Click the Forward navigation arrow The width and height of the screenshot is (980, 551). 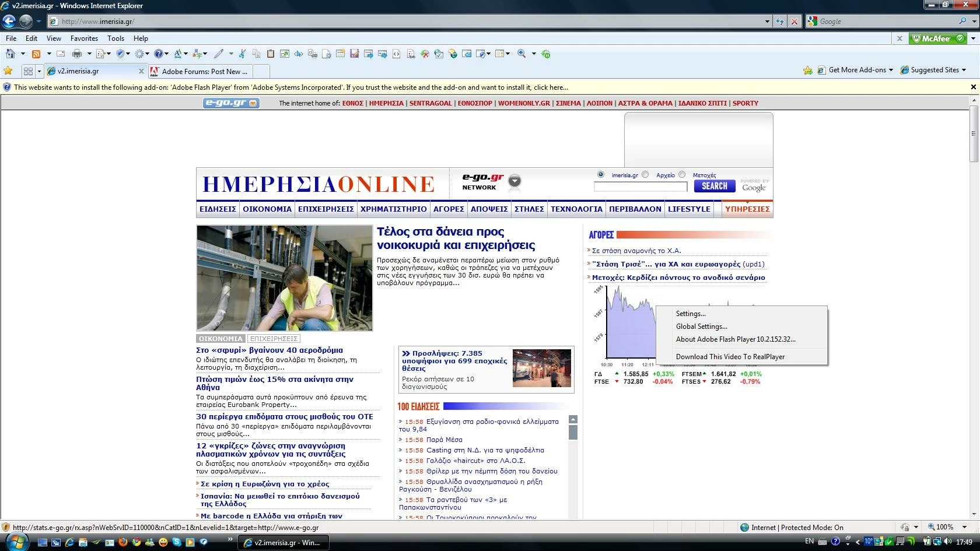(26, 22)
